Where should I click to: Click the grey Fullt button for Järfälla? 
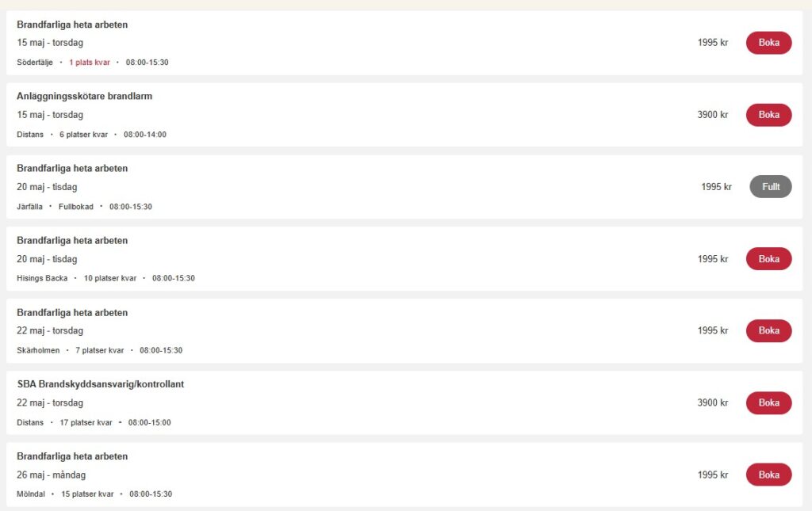[771, 187]
